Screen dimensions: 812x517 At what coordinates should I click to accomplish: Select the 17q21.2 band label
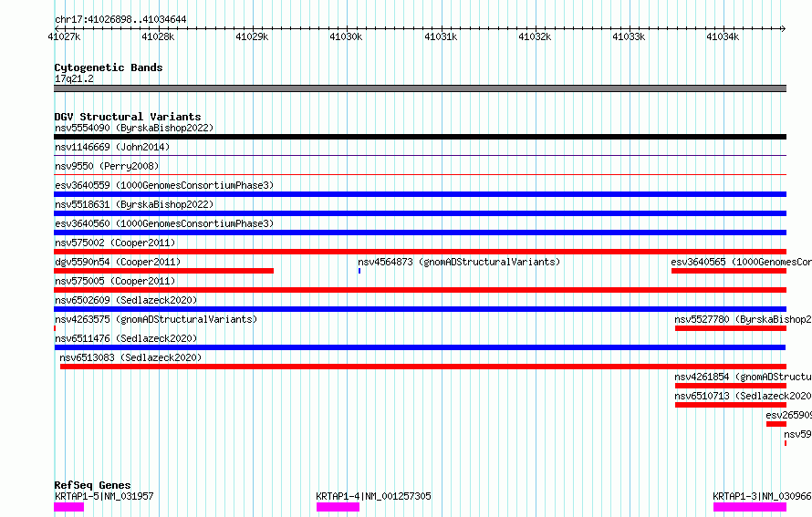(74, 78)
